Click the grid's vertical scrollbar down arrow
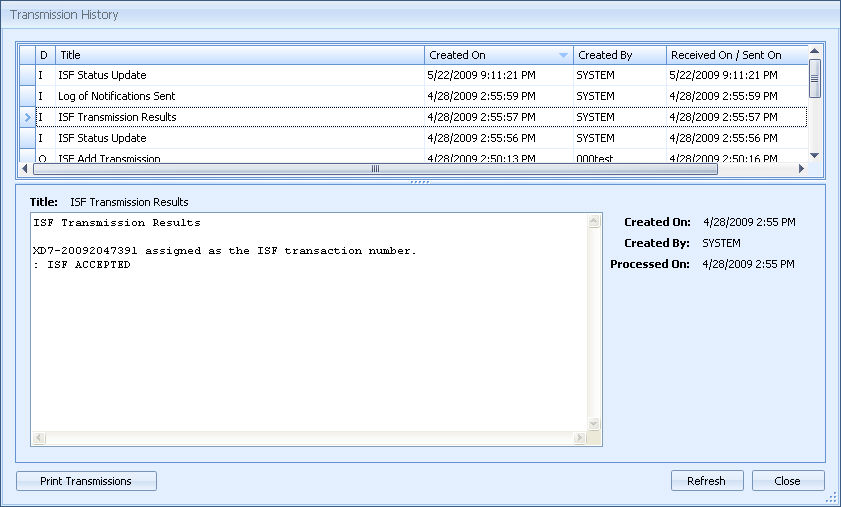This screenshot has height=507, width=841. (814, 155)
